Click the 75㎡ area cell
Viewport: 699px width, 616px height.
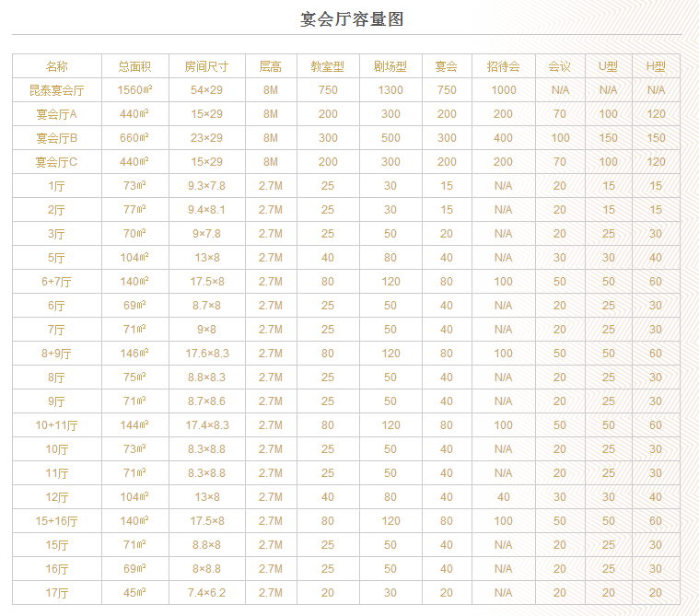coord(134,378)
